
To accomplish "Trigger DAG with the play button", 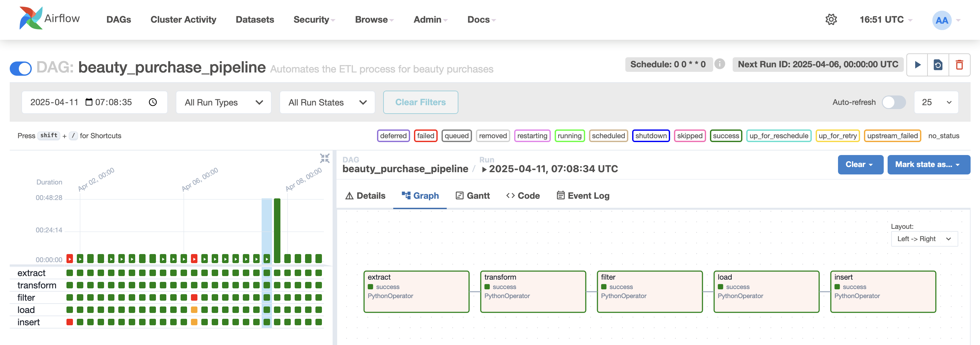I will 917,65.
